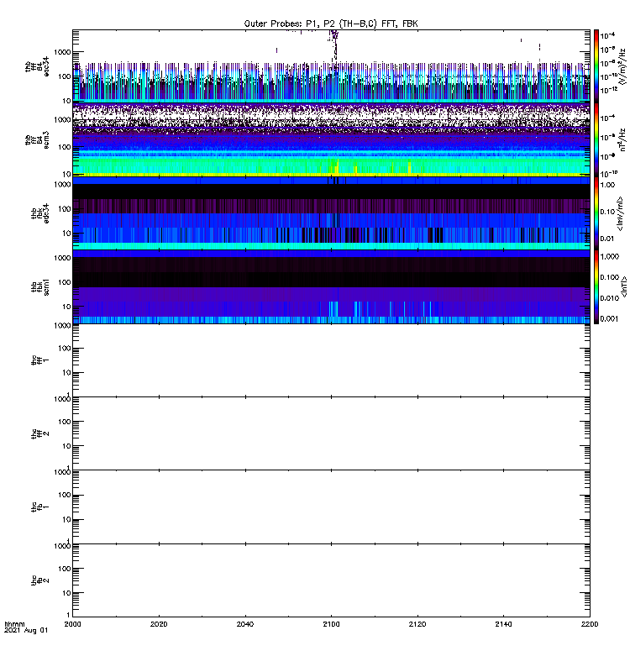Click the empty thc fb 2 panel
This screenshot has height=672, width=630.
coord(331,580)
